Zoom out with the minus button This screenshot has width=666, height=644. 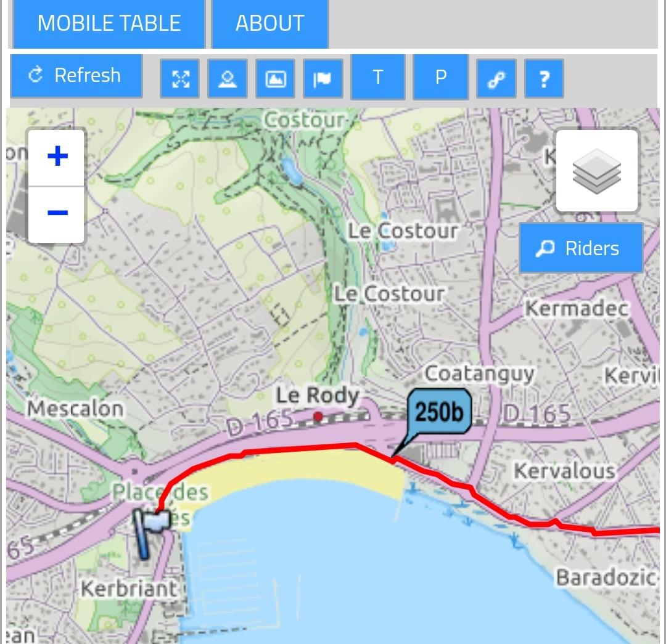point(57,214)
